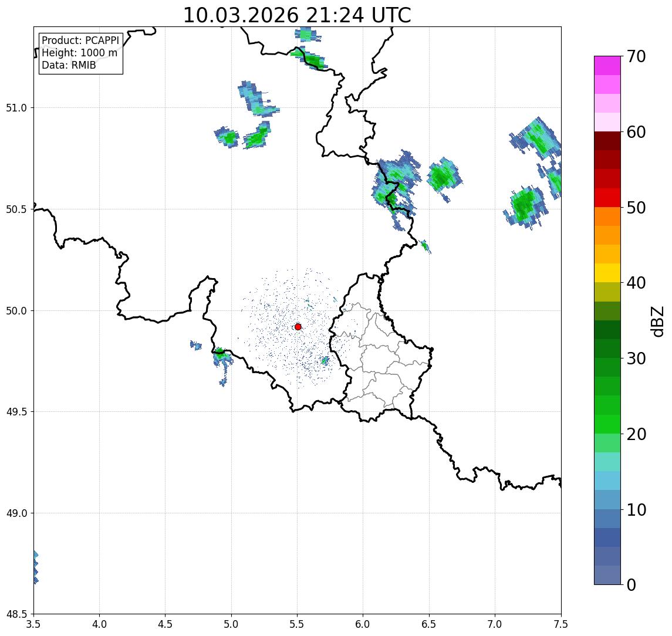The height and width of the screenshot is (636, 672).
Task: Click the longitude axis label 5.0
Action: pos(231,624)
